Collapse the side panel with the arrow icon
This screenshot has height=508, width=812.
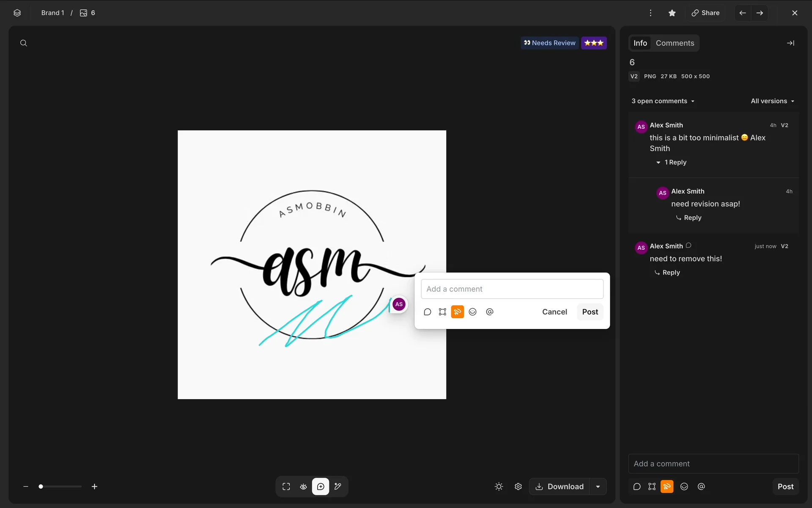click(790, 43)
